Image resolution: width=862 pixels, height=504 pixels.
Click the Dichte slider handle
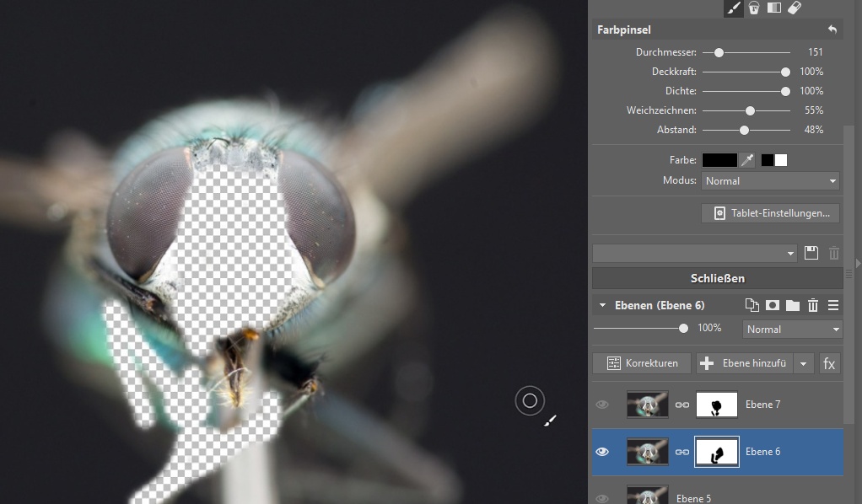pyautogui.click(x=785, y=91)
